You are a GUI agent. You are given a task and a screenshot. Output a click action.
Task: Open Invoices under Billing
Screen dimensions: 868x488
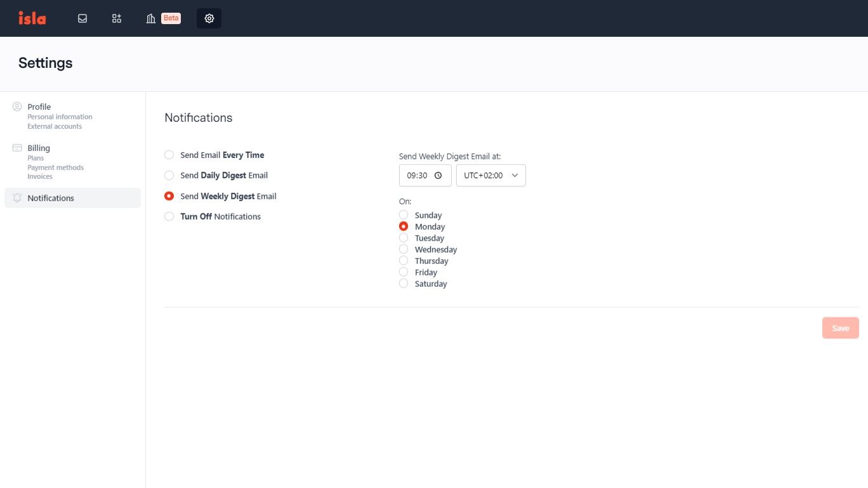[40, 176]
